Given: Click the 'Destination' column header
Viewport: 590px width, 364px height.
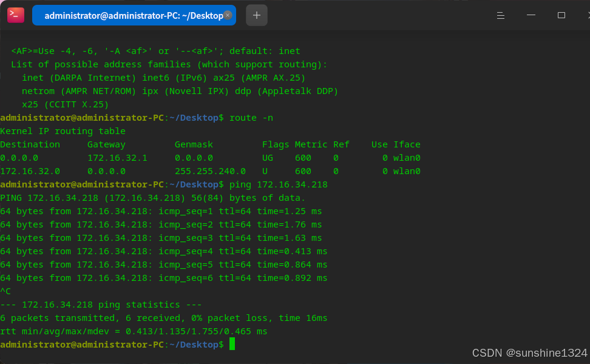Looking at the screenshot, I should [x=30, y=144].
